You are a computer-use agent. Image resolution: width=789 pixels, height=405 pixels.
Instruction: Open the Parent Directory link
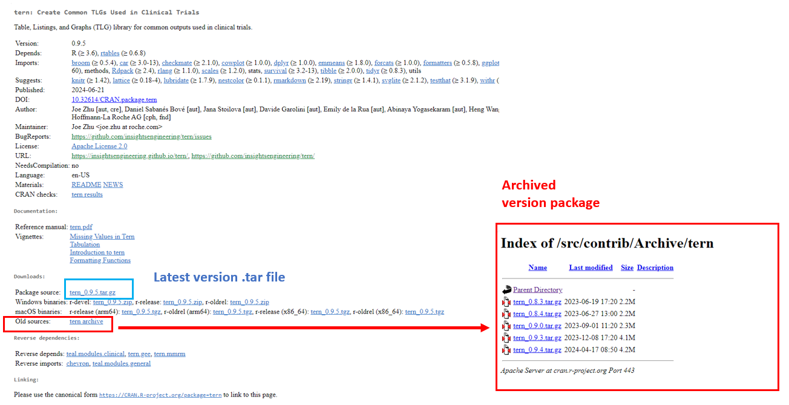537,290
